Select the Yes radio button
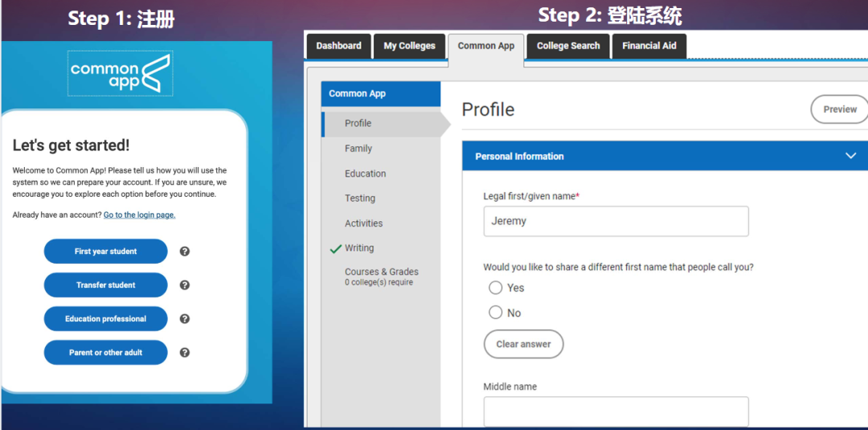Viewport: 868px width, 430px height. 496,288
